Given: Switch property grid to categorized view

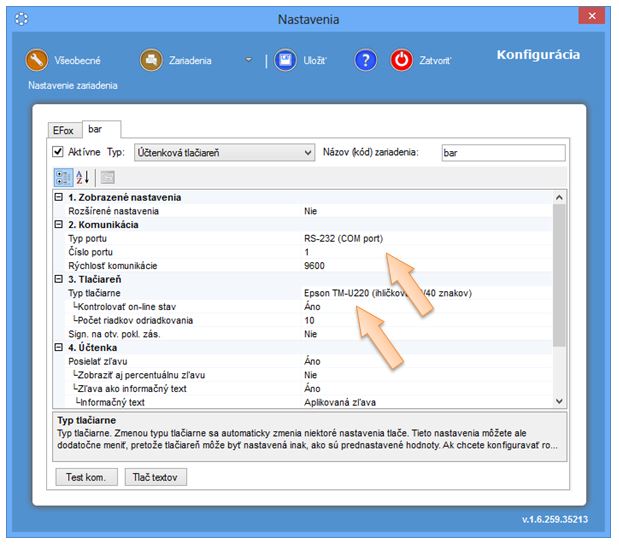Looking at the screenshot, I should (x=62, y=177).
